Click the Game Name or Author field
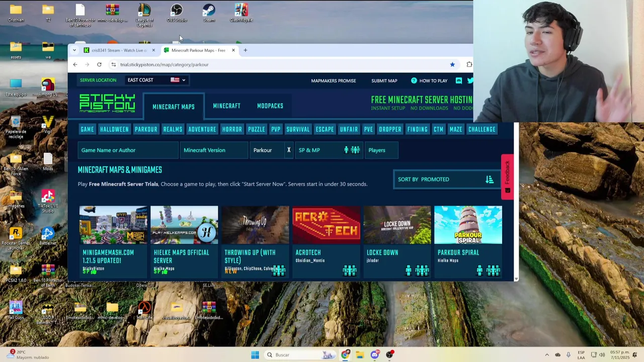 coord(128,150)
